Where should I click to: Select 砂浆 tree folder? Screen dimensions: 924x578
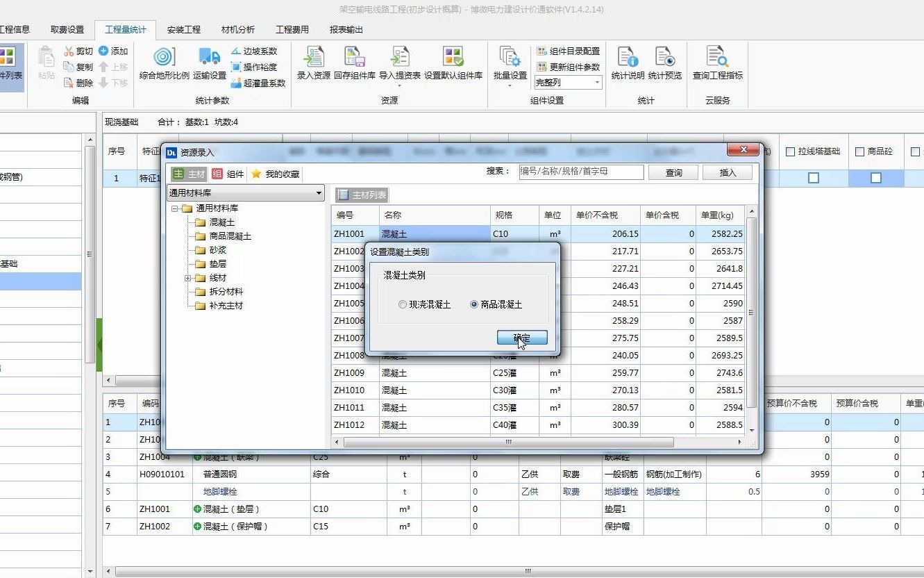pos(211,250)
